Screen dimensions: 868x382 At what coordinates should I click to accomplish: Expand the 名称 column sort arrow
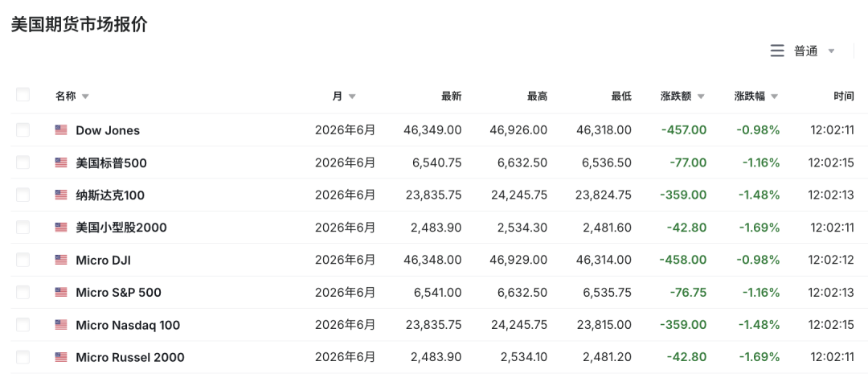click(85, 97)
